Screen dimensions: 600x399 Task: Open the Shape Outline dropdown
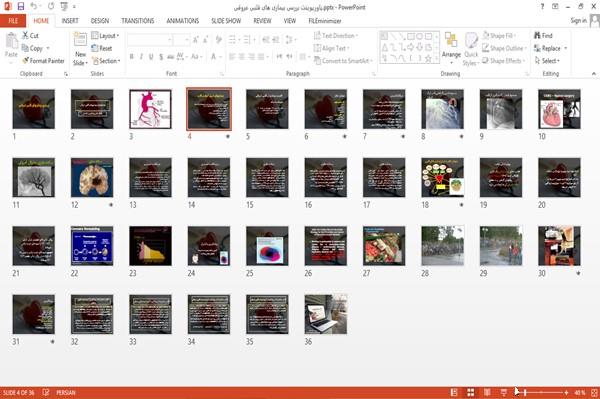coord(504,48)
